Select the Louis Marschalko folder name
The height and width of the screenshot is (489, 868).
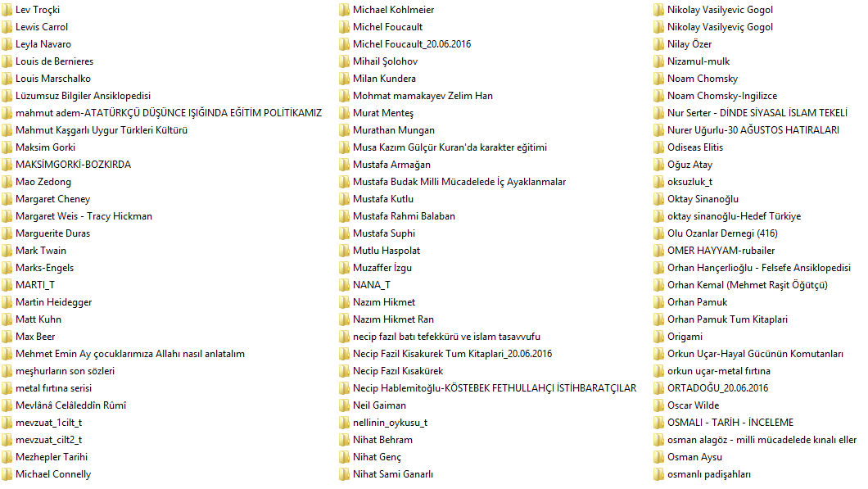pyautogui.click(x=53, y=79)
